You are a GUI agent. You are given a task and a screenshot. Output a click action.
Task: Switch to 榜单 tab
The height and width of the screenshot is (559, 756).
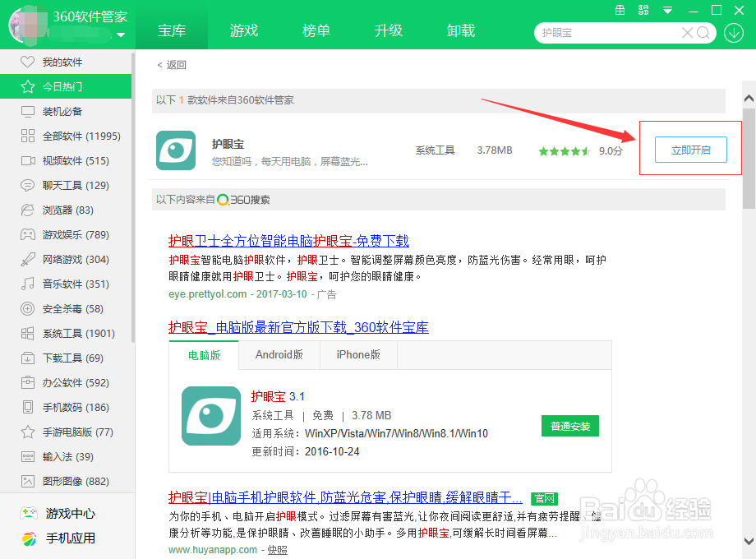pos(316,30)
